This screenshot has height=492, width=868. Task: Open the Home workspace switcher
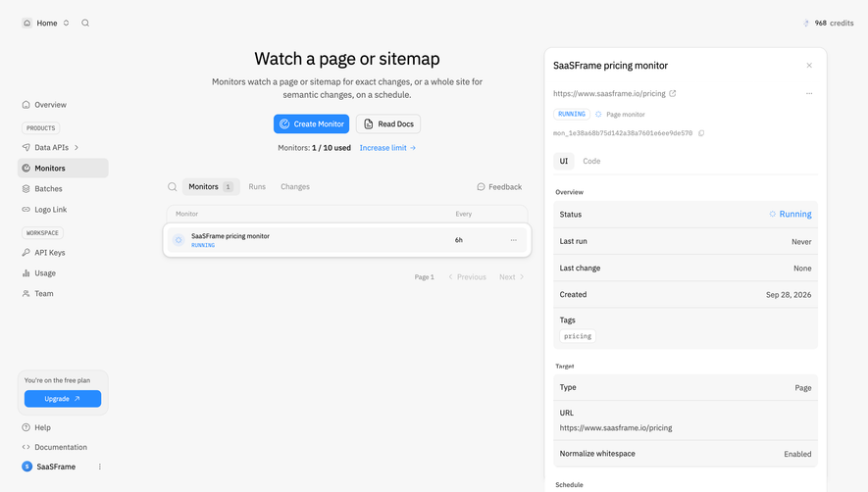tap(46, 24)
